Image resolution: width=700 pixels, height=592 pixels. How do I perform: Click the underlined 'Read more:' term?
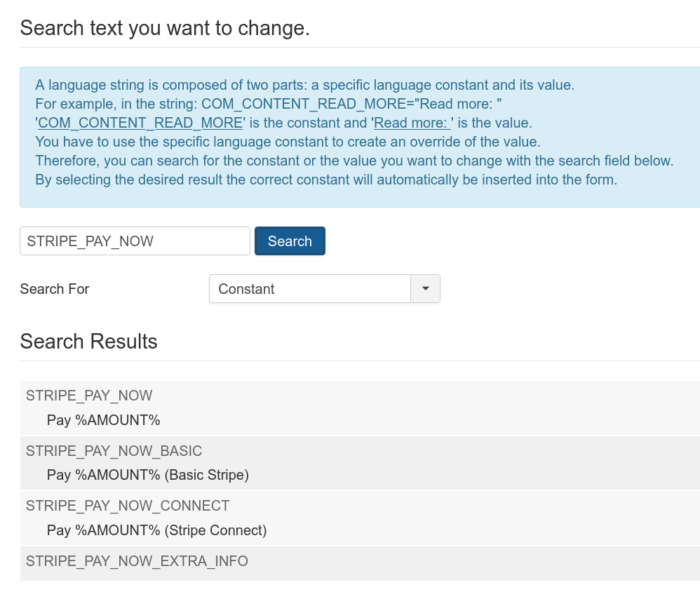click(412, 123)
